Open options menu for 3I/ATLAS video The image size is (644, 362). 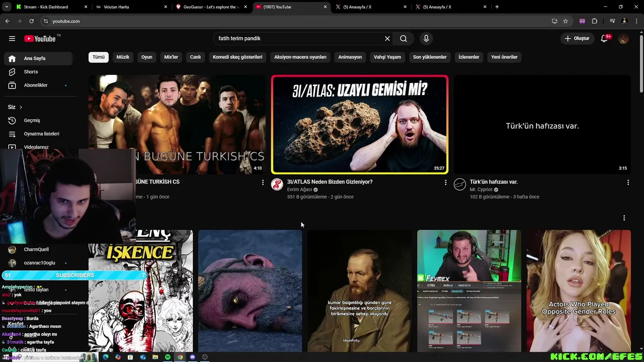click(445, 183)
